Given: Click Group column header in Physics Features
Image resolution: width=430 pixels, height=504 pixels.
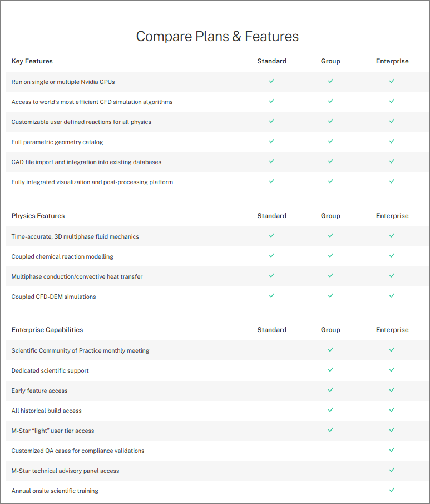Looking at the screenshot, I should (330, 216).
